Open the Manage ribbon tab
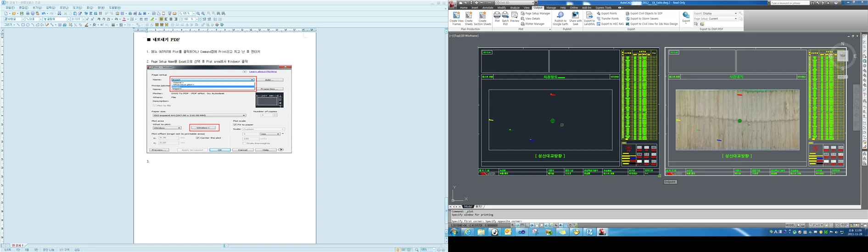The height and width of the screenshot is (252, 868). tap(551, 8)
